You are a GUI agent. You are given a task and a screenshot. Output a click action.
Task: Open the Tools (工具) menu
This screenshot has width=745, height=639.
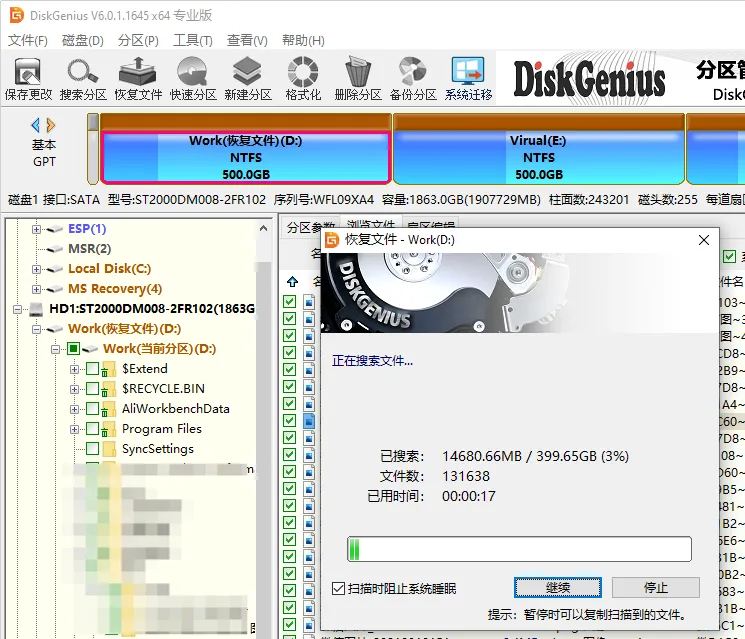193,40
